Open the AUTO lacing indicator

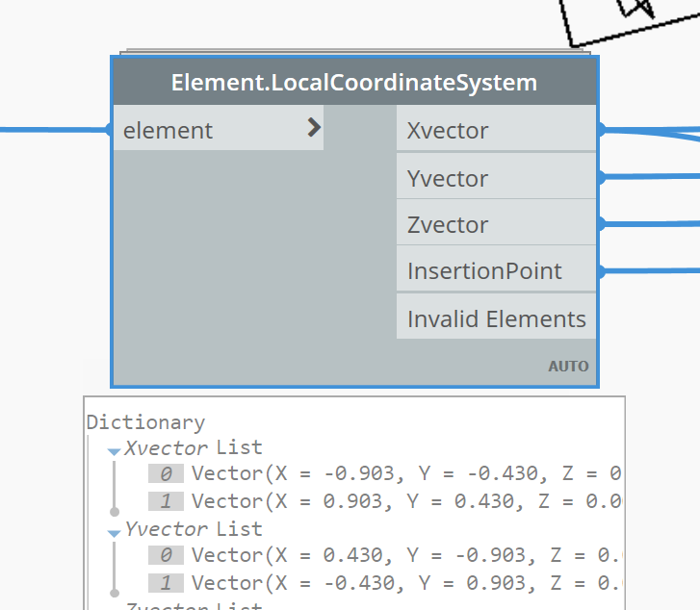(x=568, y=366)
